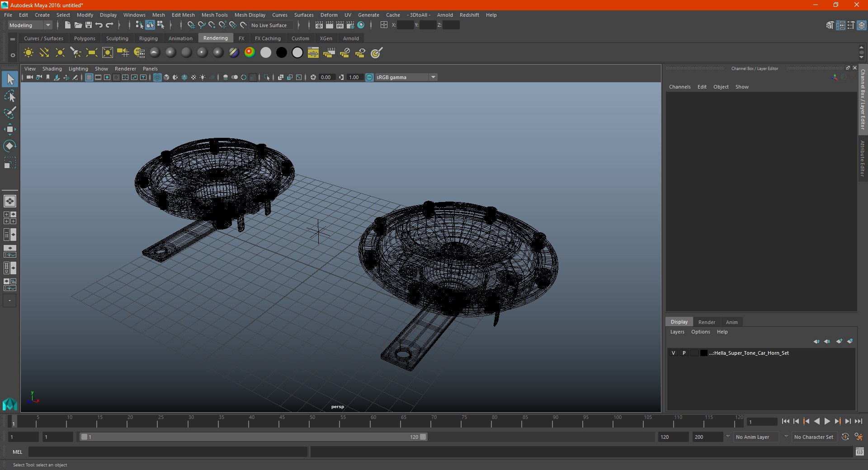Click the black color swatch of the Hella layer
868x470 pixels.
click(x=704, y=353)
